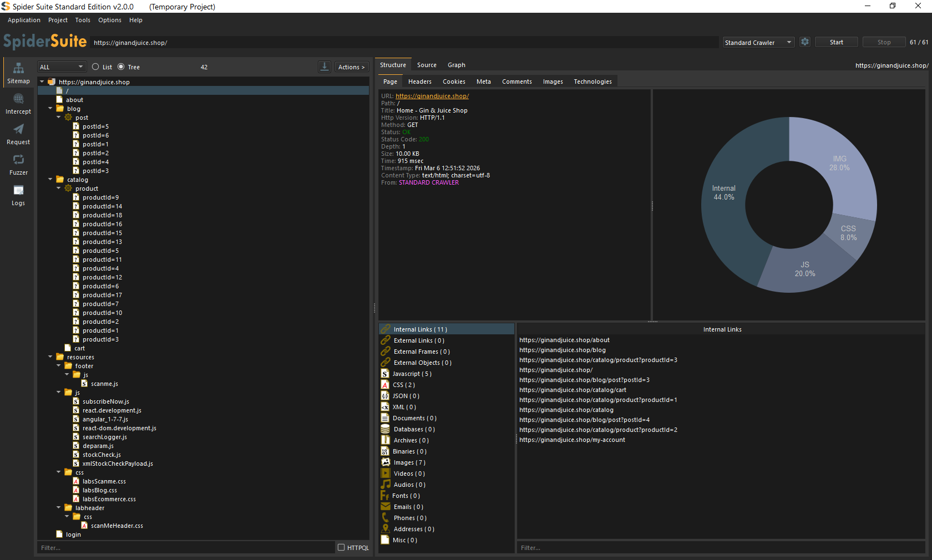Select the Images resource category
This screenshot has width=932, height=560.
pyautogui.click(x=409, y=462)
